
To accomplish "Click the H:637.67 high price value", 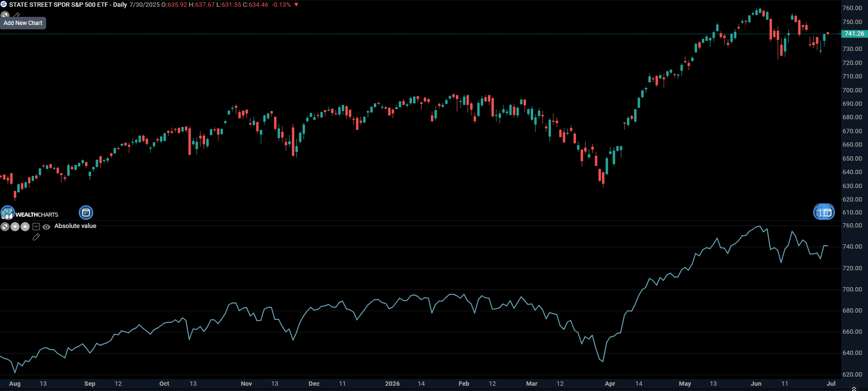I will click(x=202, y=5).
